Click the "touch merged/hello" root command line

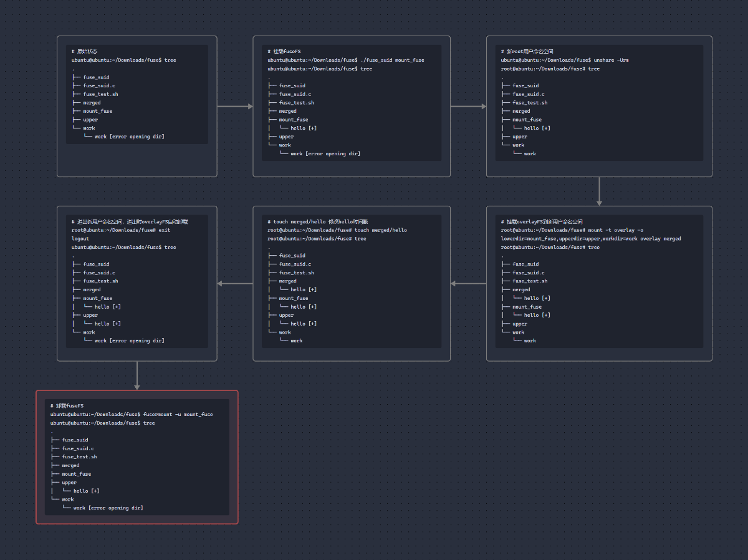click(x=337, y=230)
